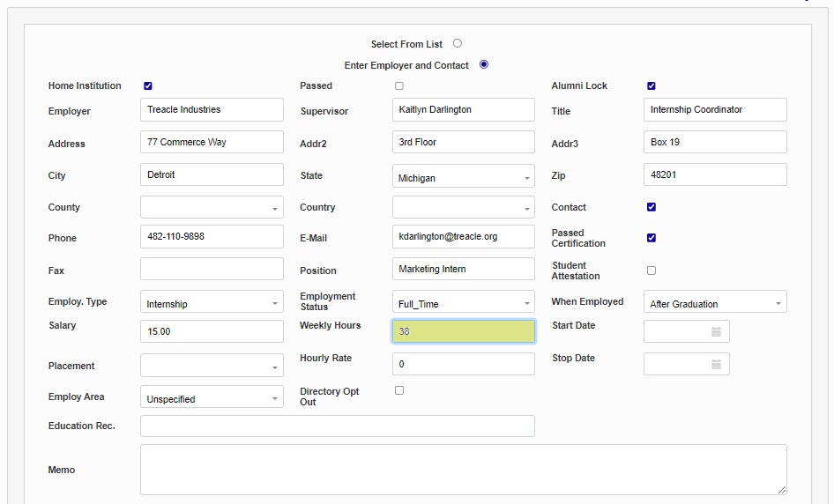Tick the Directory Opt Out checkbox

click(399, 390)
